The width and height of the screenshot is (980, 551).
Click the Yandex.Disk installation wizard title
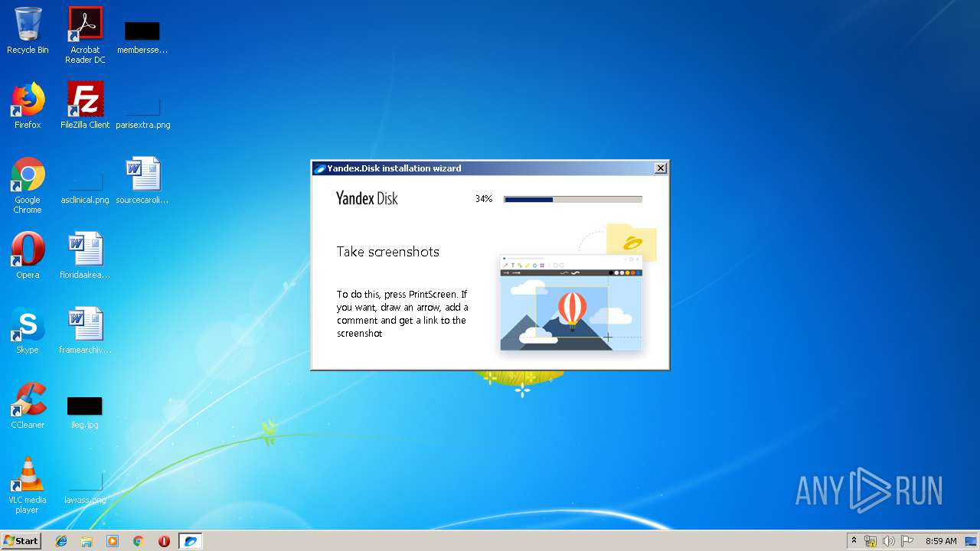pos(394,168)
